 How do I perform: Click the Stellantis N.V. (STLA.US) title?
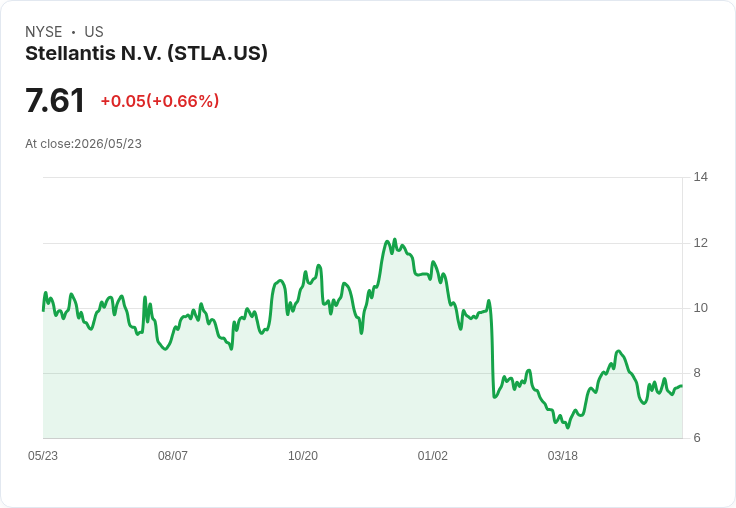click(x=146, y=53)
